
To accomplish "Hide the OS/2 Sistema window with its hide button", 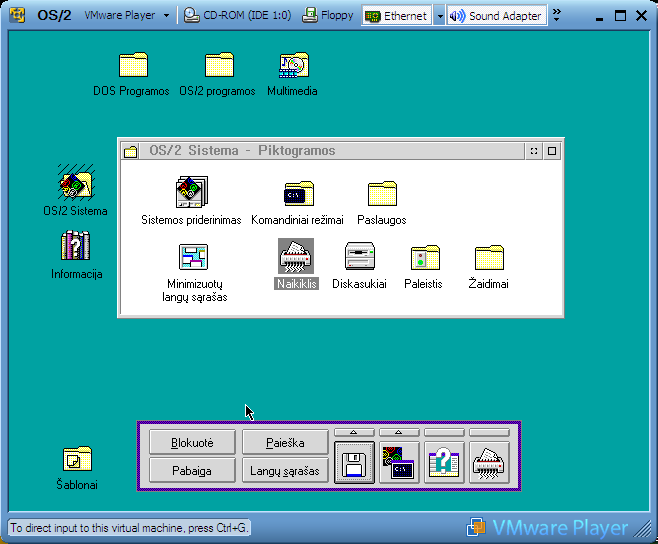I will (x=534, y=151).
